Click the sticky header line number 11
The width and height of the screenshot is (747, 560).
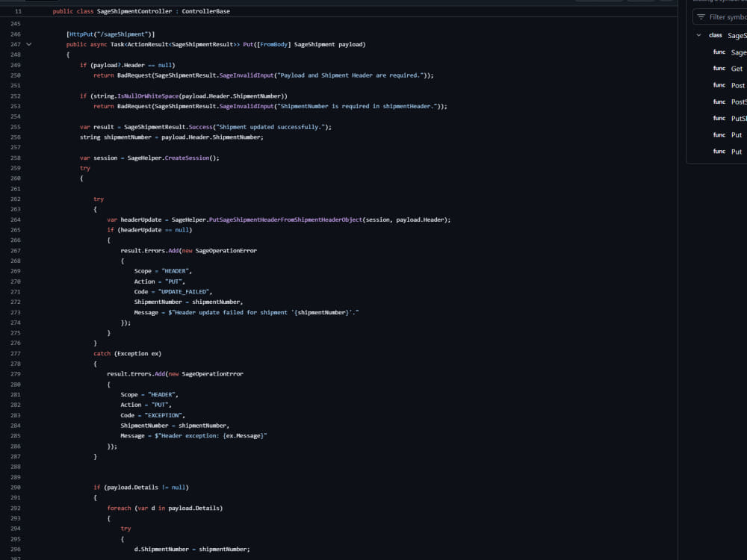tap(18, 11)
